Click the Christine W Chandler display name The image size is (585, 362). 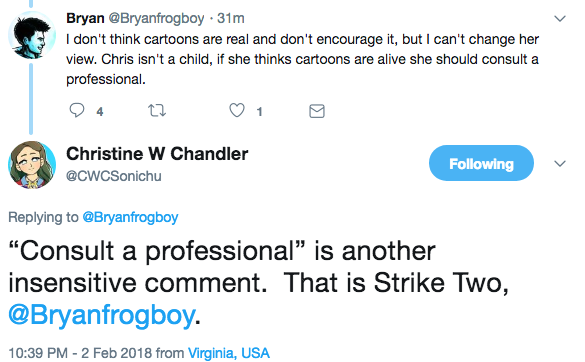pyautogui.click(x=157, y=154)
